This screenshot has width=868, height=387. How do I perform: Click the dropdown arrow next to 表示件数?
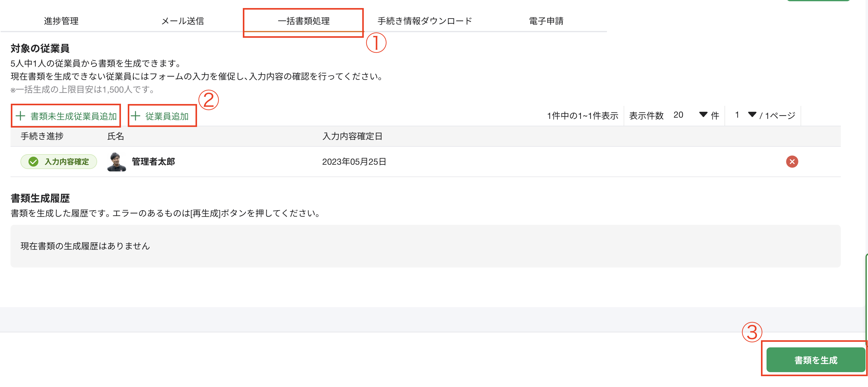pyautogui.click(x=703, y=115)
